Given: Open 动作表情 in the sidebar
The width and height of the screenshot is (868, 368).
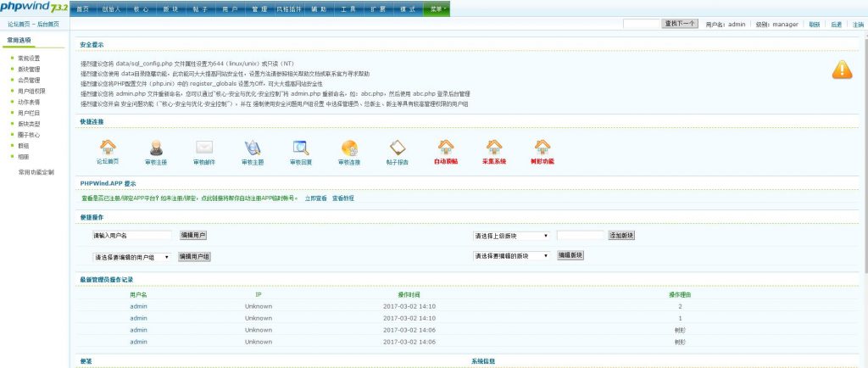Looking at the screenshot, I should (x=29, y=102).
